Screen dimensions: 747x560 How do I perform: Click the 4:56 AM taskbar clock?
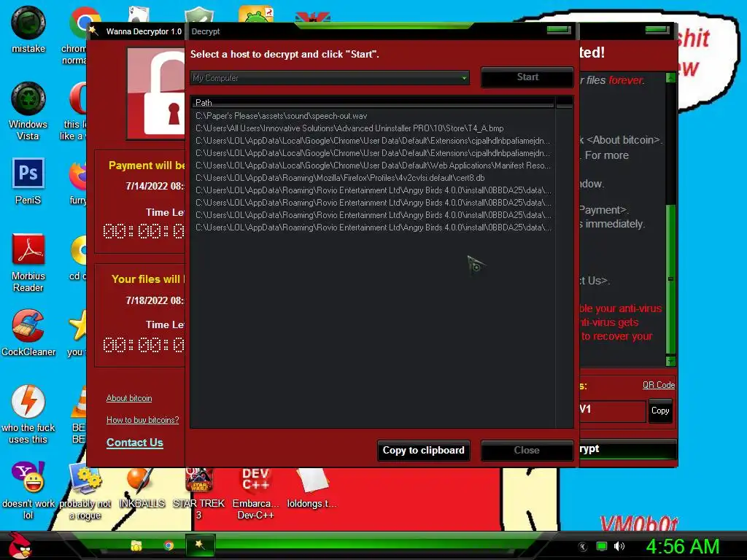coord(682,546)
